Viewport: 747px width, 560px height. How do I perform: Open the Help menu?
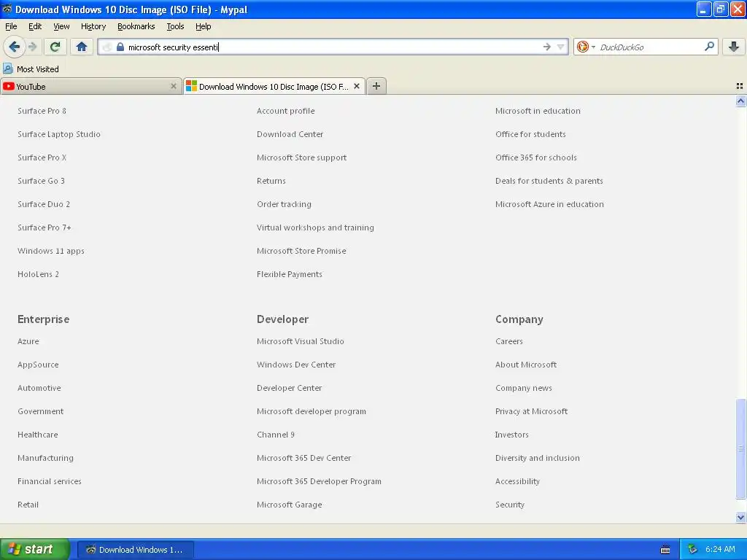point(204,26)
